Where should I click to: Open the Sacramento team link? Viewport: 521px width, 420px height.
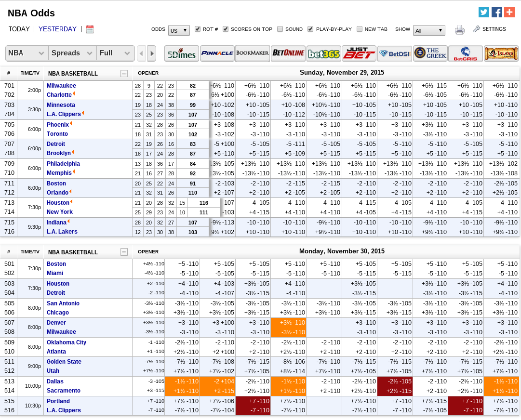pos(64,391)
